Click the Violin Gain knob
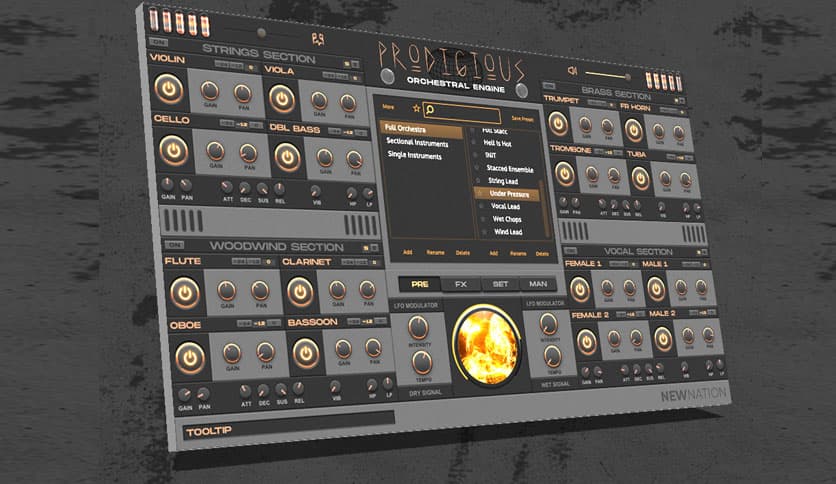The image size is (836, 484). click(x=210, y=91)
